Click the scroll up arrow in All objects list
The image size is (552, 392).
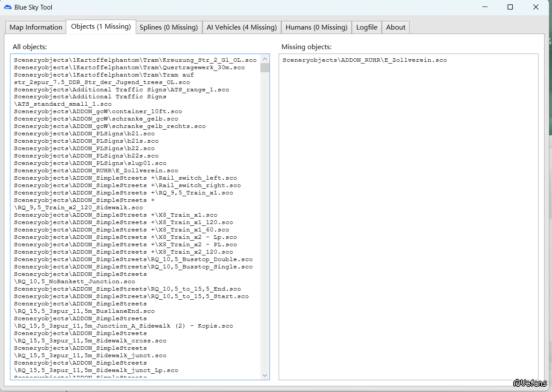pyautogui.click(x=265, y=59)
